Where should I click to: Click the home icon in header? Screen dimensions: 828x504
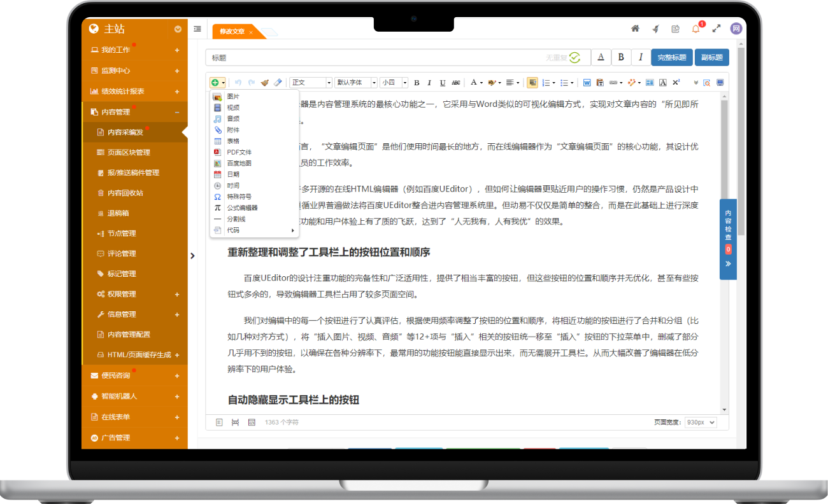click(635, 29)
